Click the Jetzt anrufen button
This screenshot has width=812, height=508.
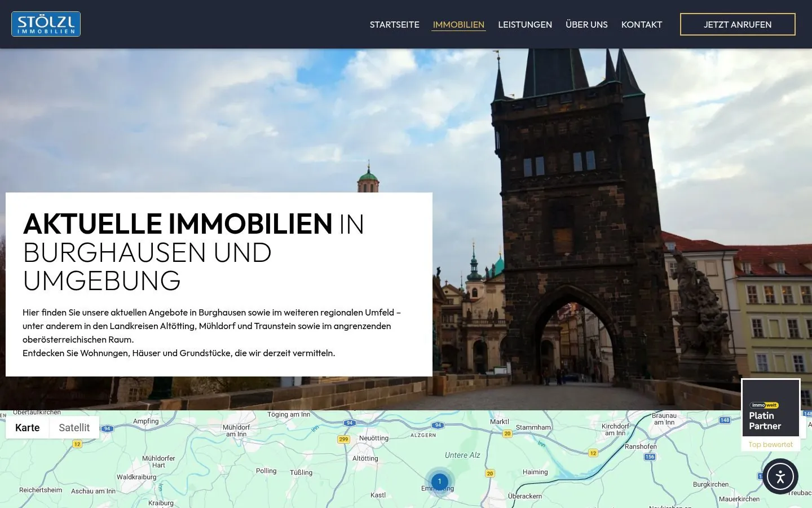(738, 24)
